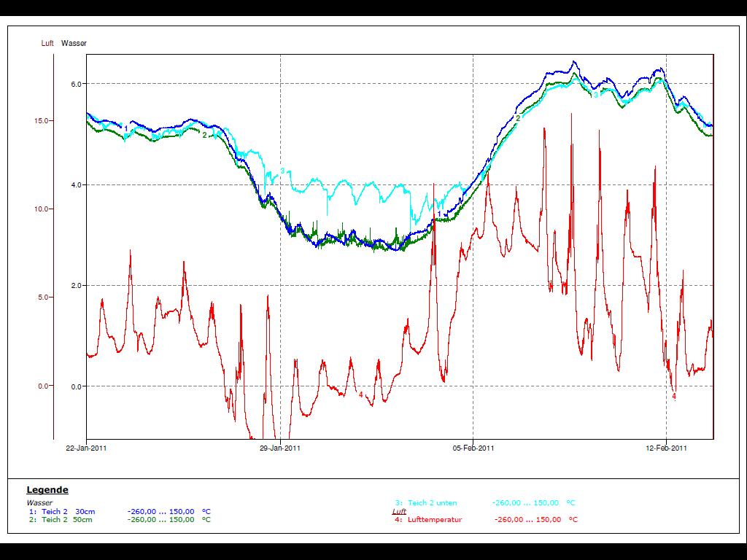Select the Lufttemperatur legend entry
The width and height of the screenshot is (747, 560).
pos(435,520)
